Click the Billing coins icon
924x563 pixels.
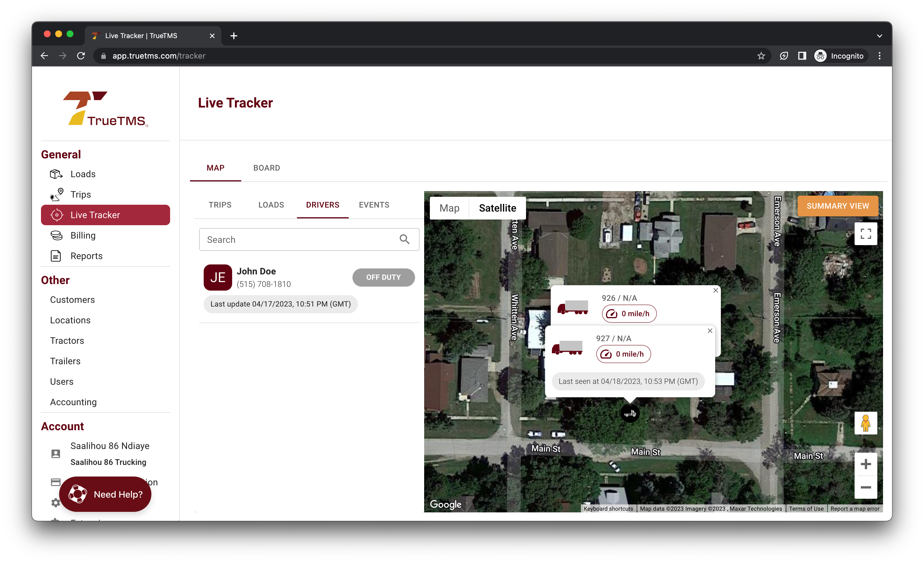pos(56,235)
